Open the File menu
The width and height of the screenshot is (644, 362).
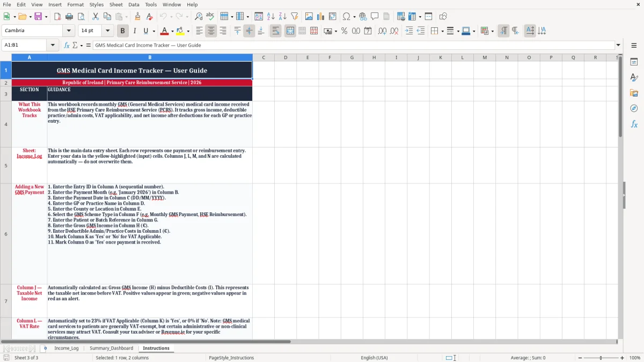point(7,4)
